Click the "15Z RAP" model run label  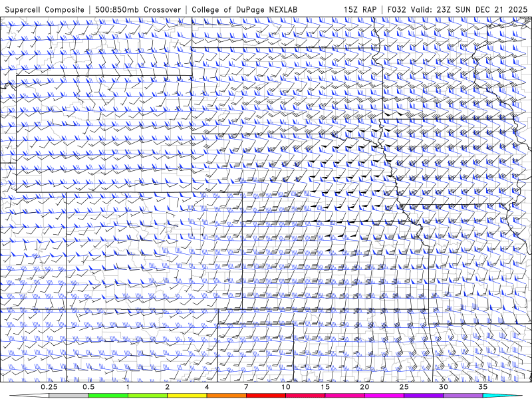(x=360, y=9)
